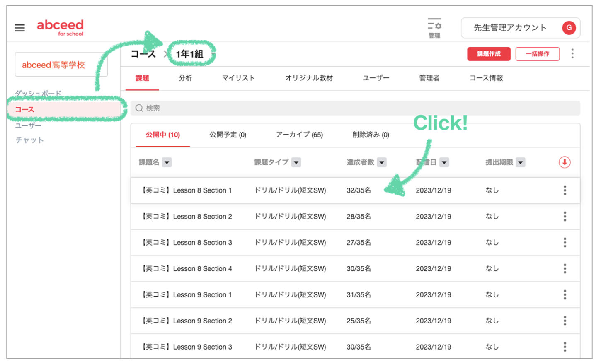This screenshot has height=364, width=601.
Task: Switch to the 分析 tab
Action: tap(185, 78)
